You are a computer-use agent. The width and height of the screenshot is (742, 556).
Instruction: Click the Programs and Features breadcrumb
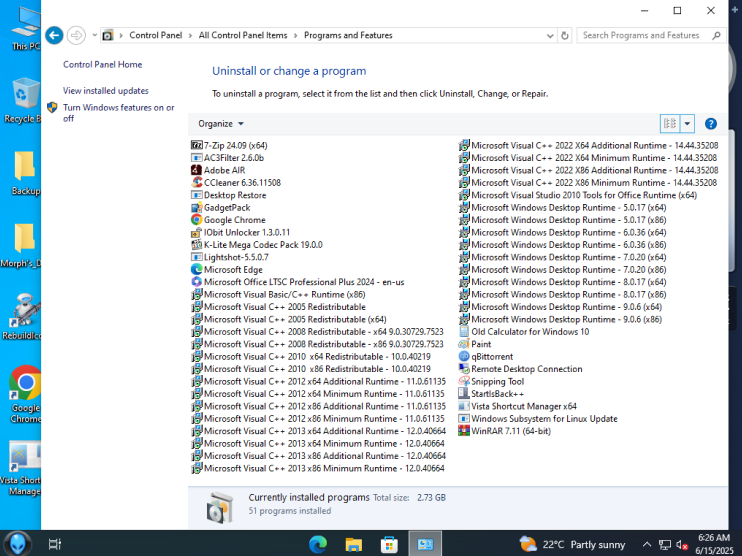348,35
